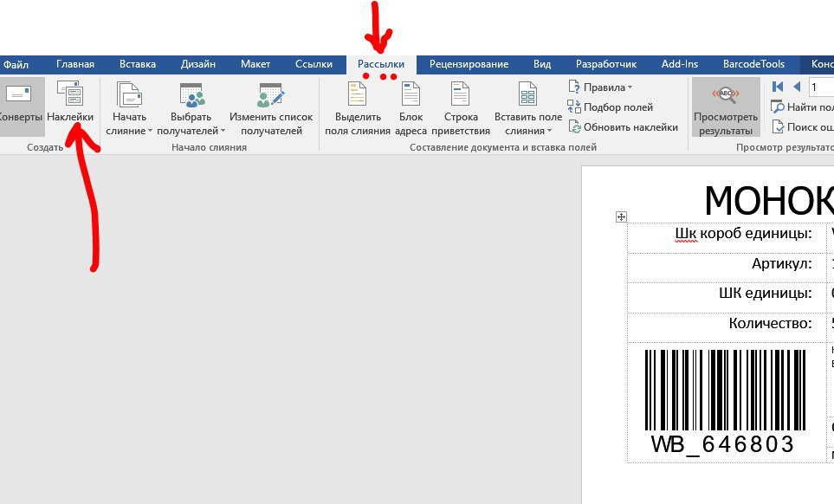
Task: Click the WB_646803 barcode text
Action: tap(723, 444)
